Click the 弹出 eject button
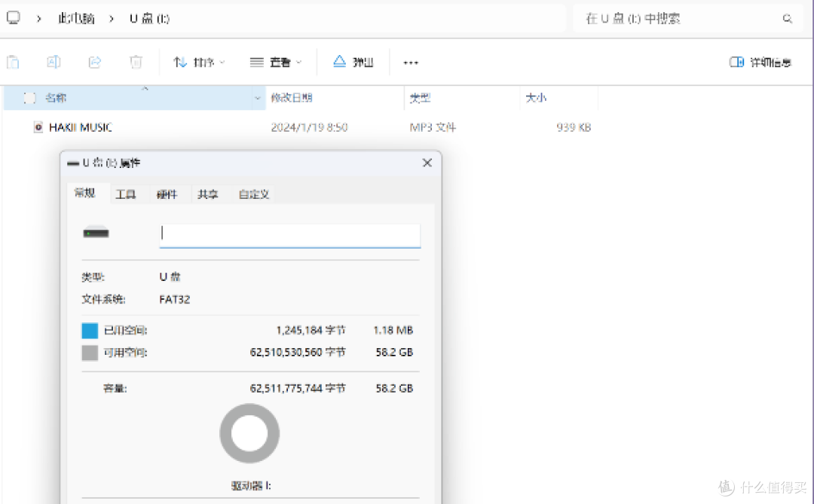Screen dimensions: 814x504 (x=353, y=63)
